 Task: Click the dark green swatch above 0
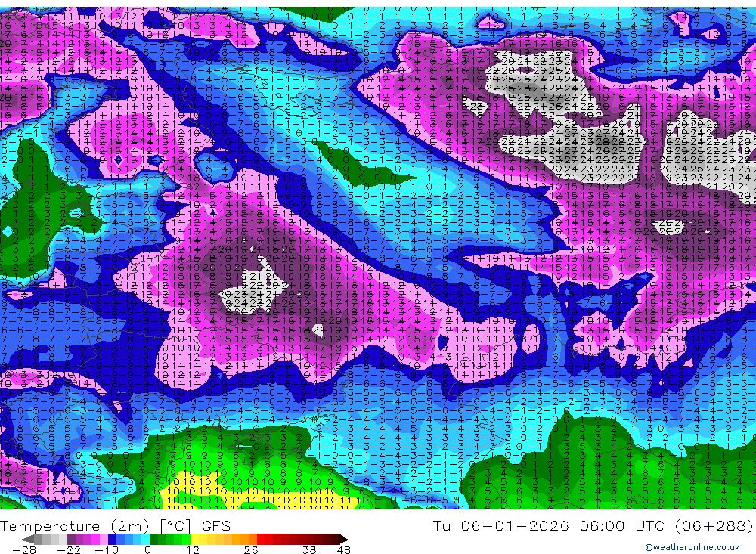click(x=153, y=539)
